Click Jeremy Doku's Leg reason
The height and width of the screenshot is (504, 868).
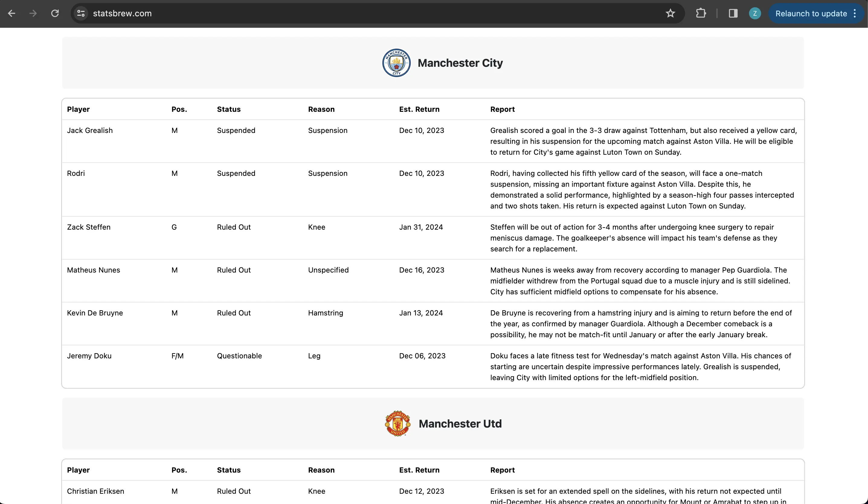[314, 356]
